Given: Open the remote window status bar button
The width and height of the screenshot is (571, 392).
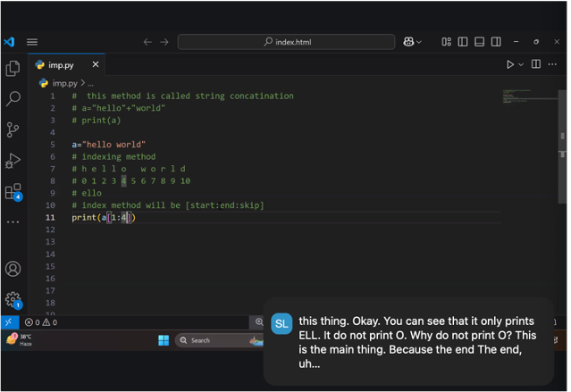Looking at the screenshot, I should 9,322.
